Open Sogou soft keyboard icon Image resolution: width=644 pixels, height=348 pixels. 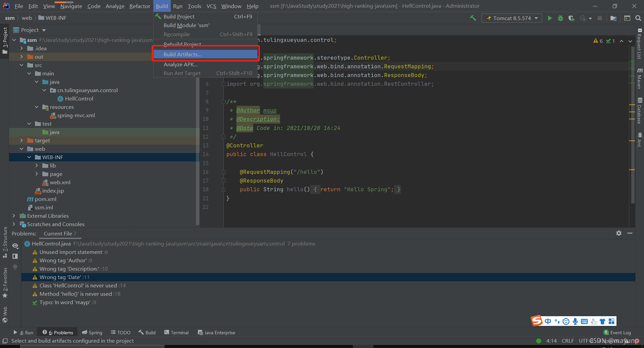pyautogui.click(x=584, y=322)
